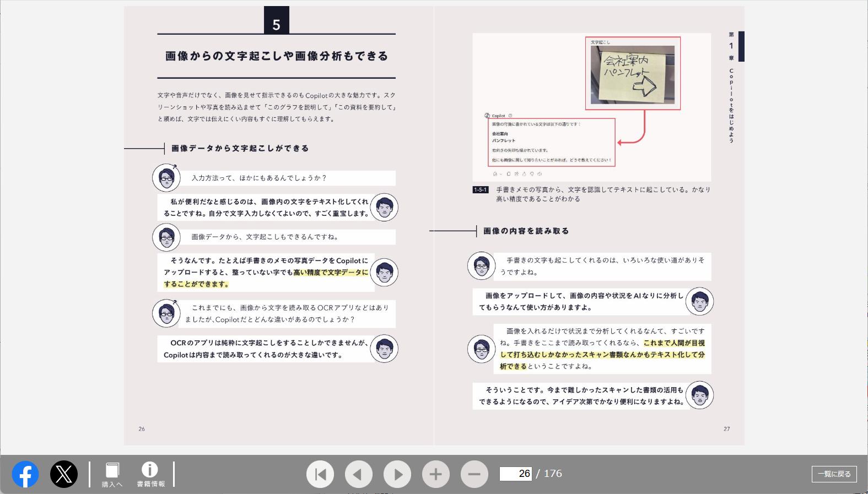Screen dimensions: 868x494
Task: Click the Copilot response text box in the figure
Action: [552, 142]
